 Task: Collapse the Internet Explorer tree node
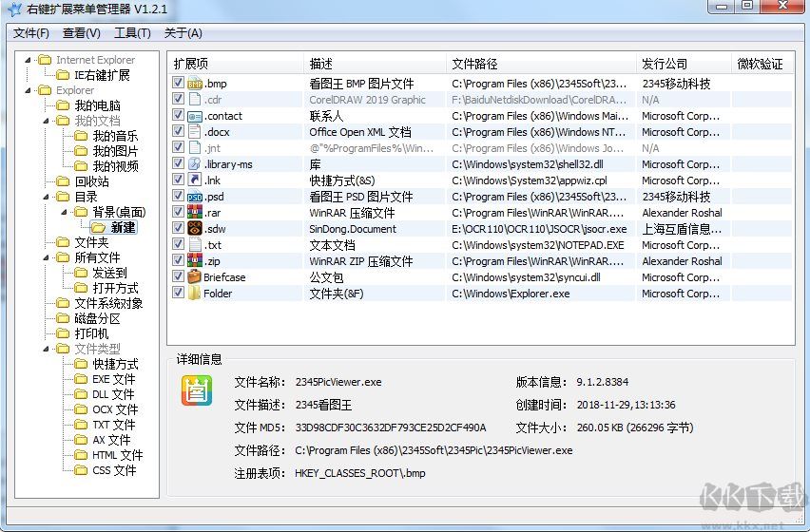28,61
